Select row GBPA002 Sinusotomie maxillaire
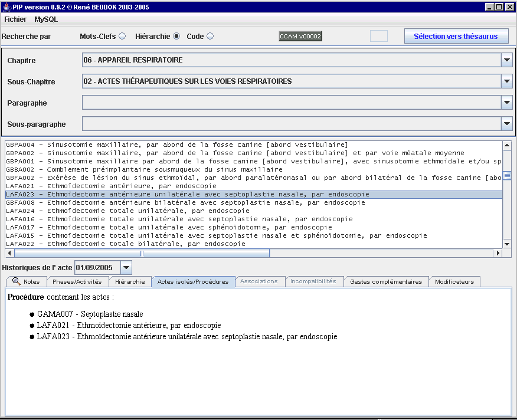 tap(254, 153)
